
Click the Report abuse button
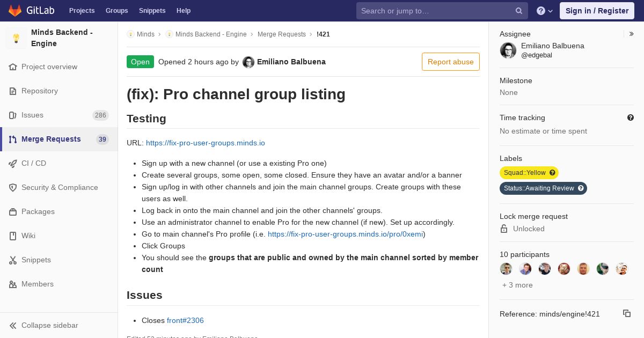tap(451, 62)
